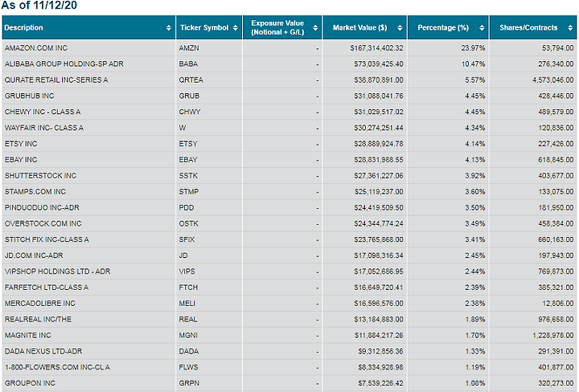Select STITCH FIX INC-CLASS A text
This screenshot has width=579, height=392.
point(47,239)
